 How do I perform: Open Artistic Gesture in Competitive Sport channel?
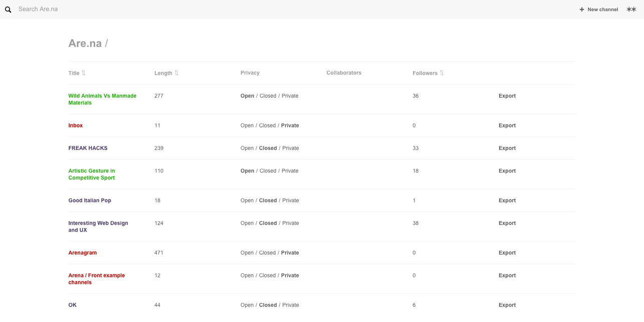coord(92,174)
